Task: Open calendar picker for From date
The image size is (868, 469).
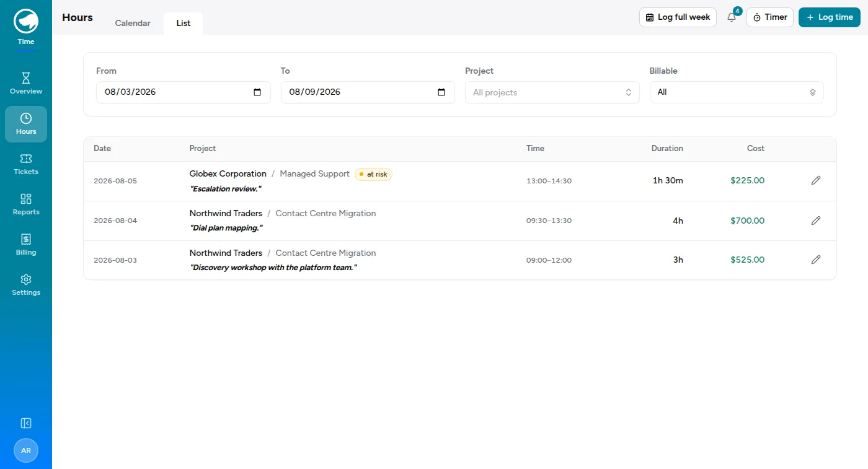Action: tap(257, 92)
